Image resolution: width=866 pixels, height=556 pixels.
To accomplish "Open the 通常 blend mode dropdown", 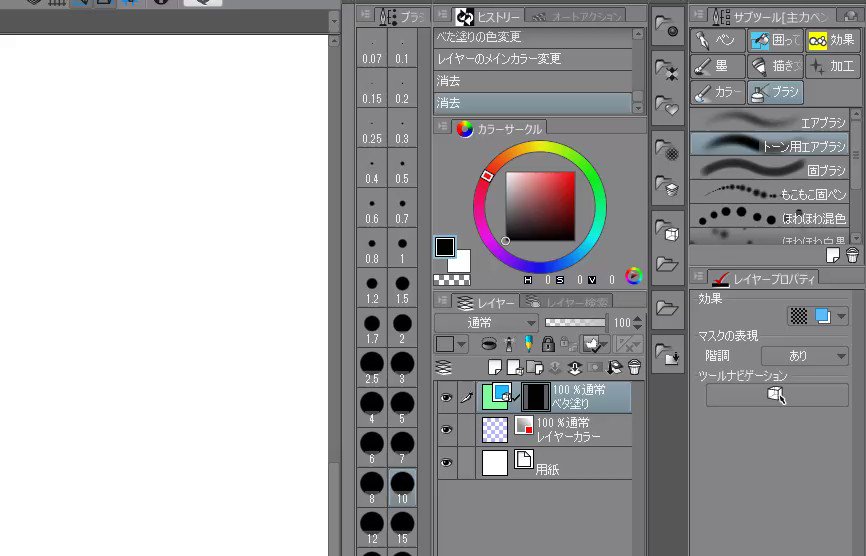I will (x=486, y=323).
